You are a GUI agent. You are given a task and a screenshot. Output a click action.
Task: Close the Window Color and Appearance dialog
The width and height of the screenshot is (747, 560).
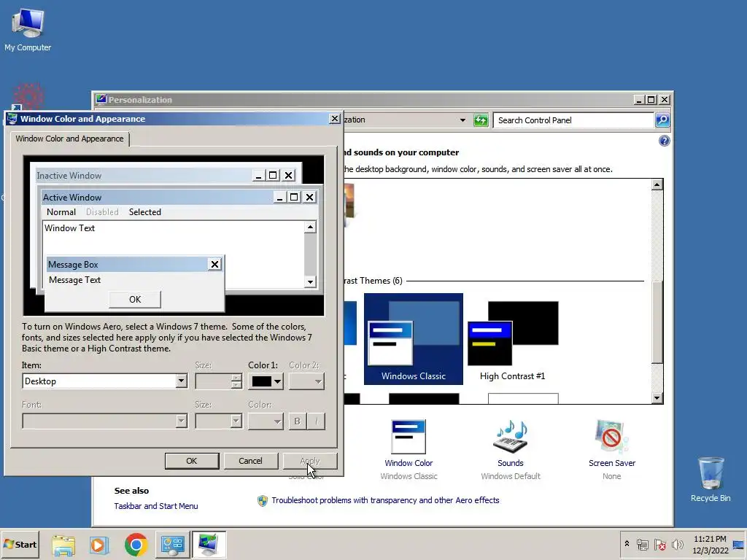click(335, 119)
